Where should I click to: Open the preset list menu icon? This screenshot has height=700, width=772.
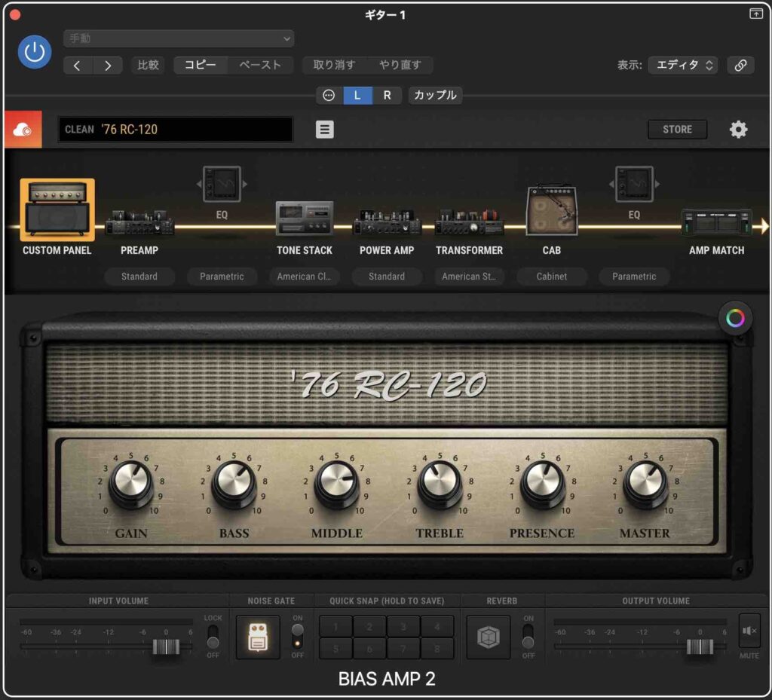[324, 130]
